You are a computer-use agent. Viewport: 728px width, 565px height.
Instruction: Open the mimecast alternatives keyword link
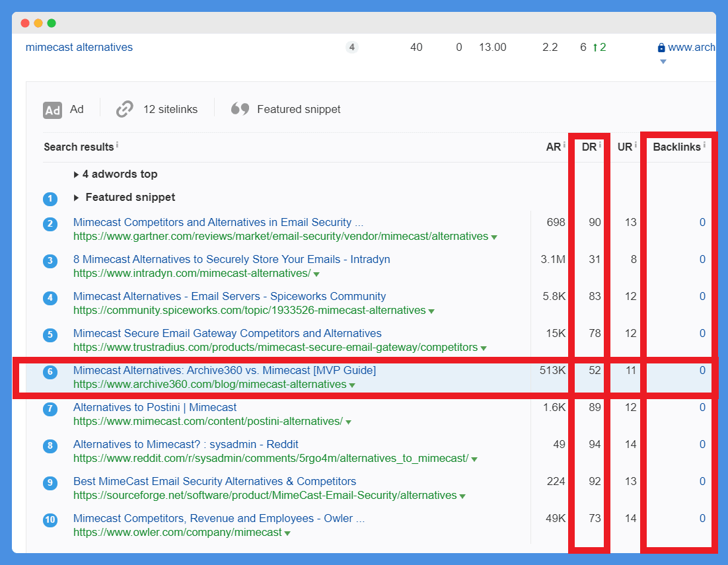coord(79,48)
